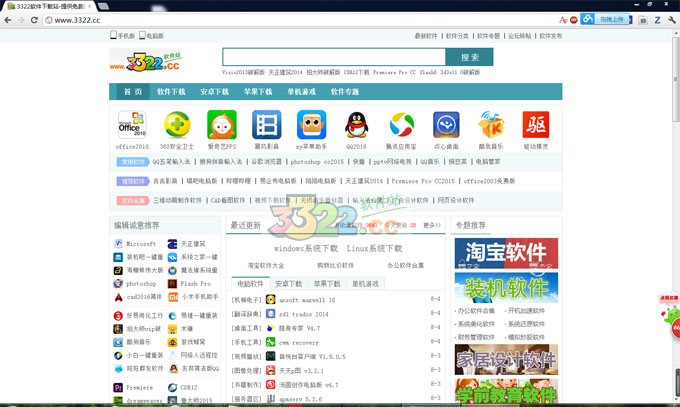
Task: Open 安卓下载 in the teal navigation bar
Action: [215, 92]
